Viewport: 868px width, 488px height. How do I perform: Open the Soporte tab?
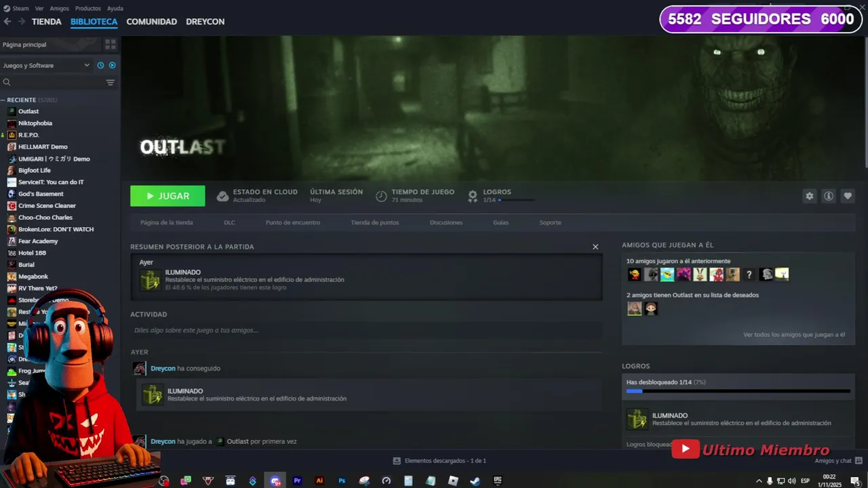551,222
